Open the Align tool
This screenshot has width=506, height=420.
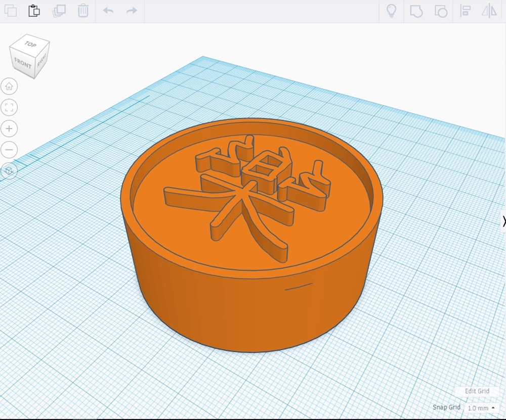(466, 11)
